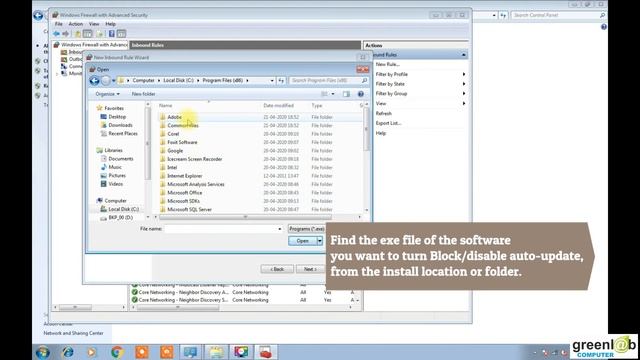This screenshot has height=360, width=640.
Task: Open the View menu in the Firewall menu bar
Action: [x=94, y=24]
